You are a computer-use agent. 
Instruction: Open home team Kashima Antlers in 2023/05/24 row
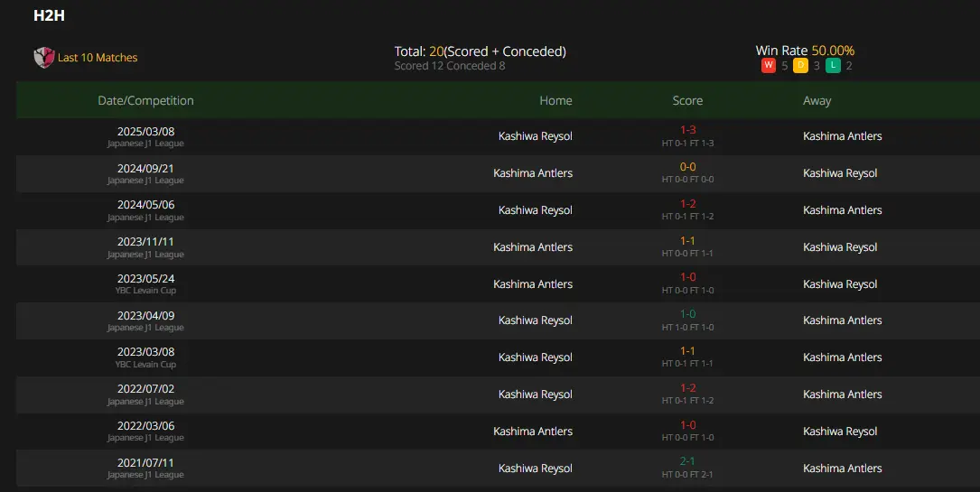tap(533, 284)
